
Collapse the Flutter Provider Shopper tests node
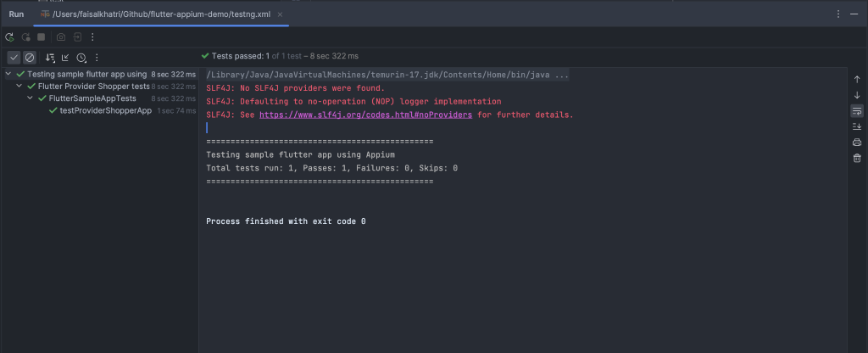(19, 87)
